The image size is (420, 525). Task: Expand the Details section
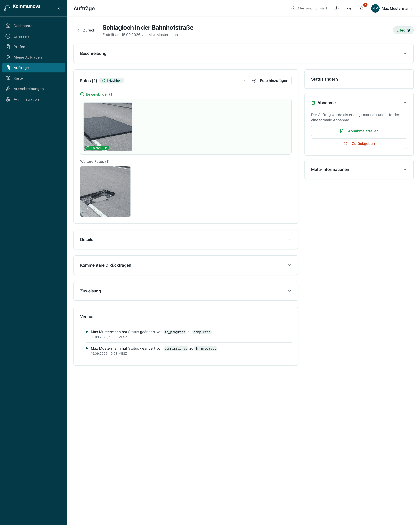click(186, 239)
